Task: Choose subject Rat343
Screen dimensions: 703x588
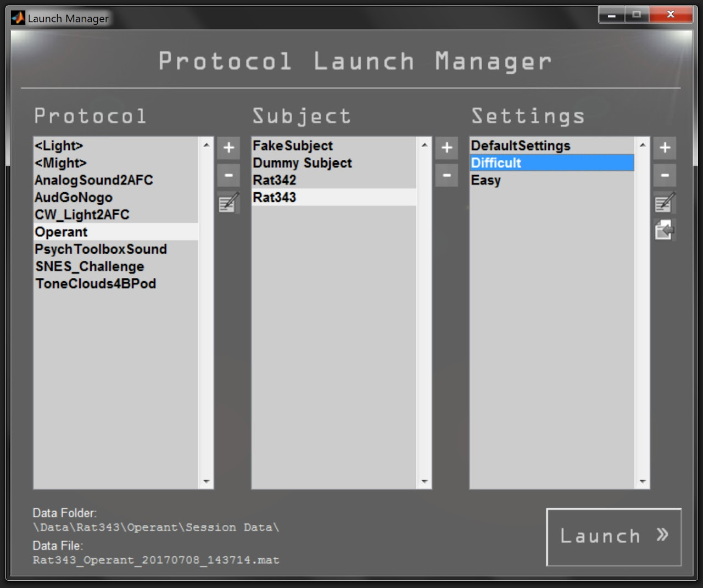Action: (x=334, y=198)
